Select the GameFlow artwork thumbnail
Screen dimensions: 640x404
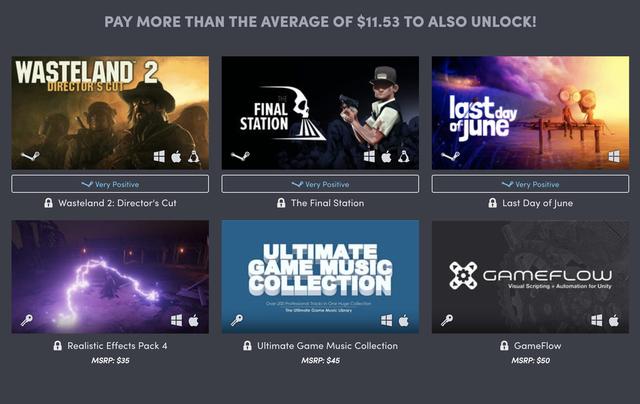(530, 277)
